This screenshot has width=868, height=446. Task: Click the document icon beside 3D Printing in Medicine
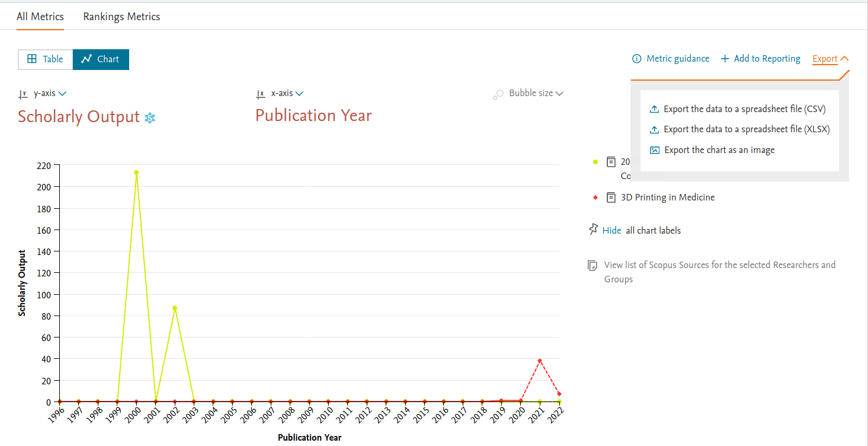[611, 197]
